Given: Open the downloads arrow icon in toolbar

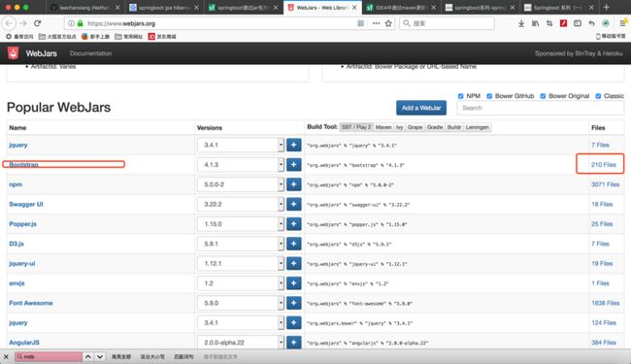Looking at the screenshot, I should tap(521, 23).
